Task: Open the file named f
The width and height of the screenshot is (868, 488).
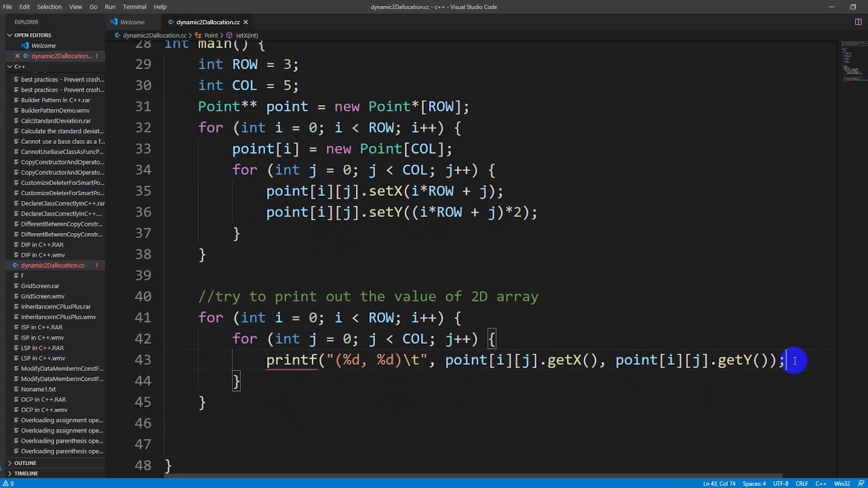Action: 22,276
